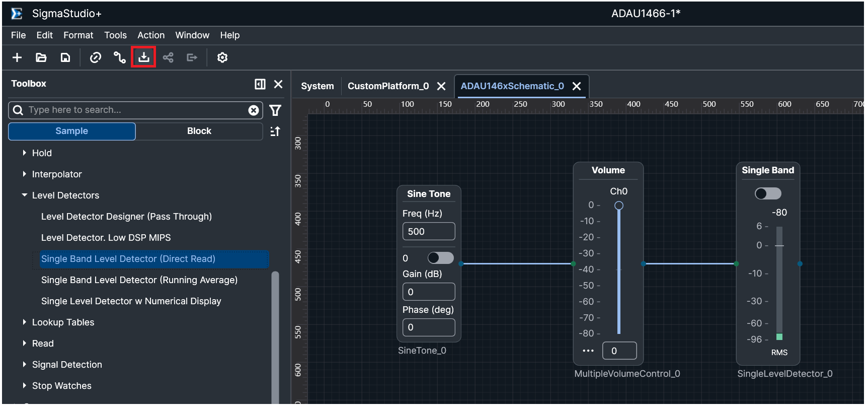
Task: Expand the Read category
Action: coord(24,343)
